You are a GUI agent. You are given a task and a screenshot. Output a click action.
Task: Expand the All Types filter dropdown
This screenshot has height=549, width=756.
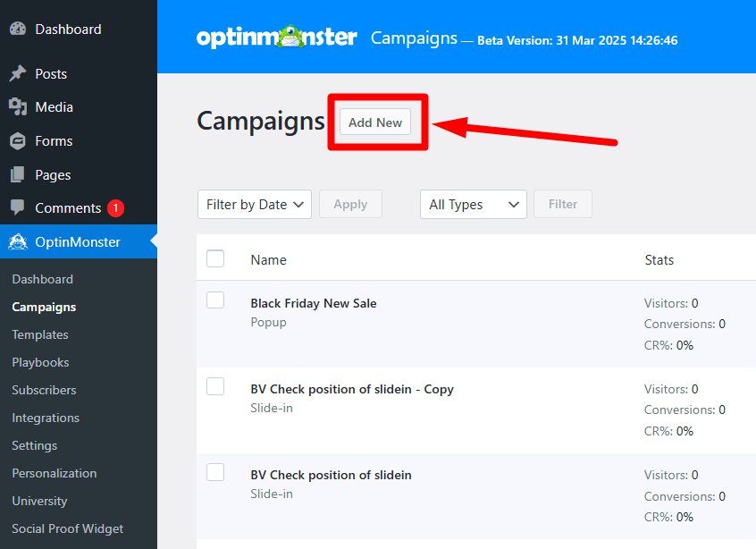point(473,204)
